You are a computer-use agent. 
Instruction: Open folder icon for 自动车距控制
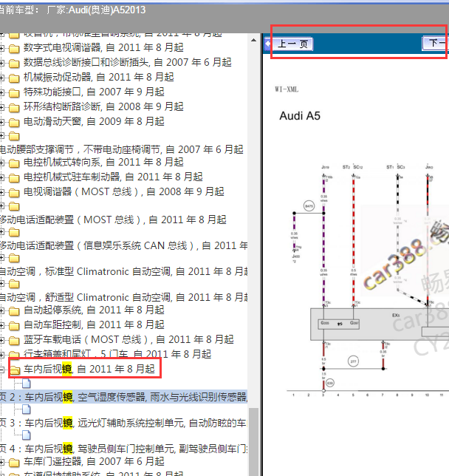click(14, 326)
